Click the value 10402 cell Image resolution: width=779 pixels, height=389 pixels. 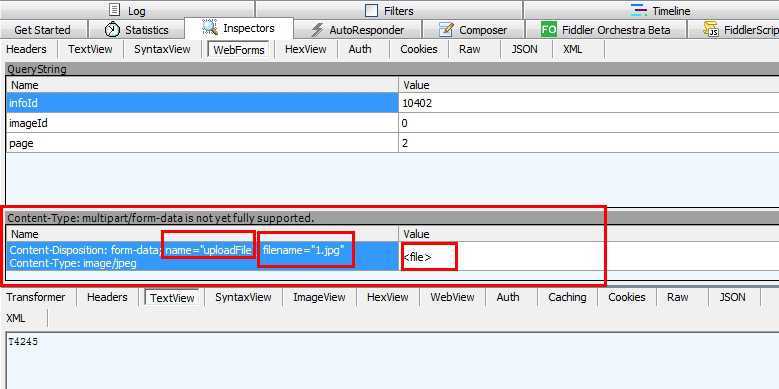click(589, 103)
